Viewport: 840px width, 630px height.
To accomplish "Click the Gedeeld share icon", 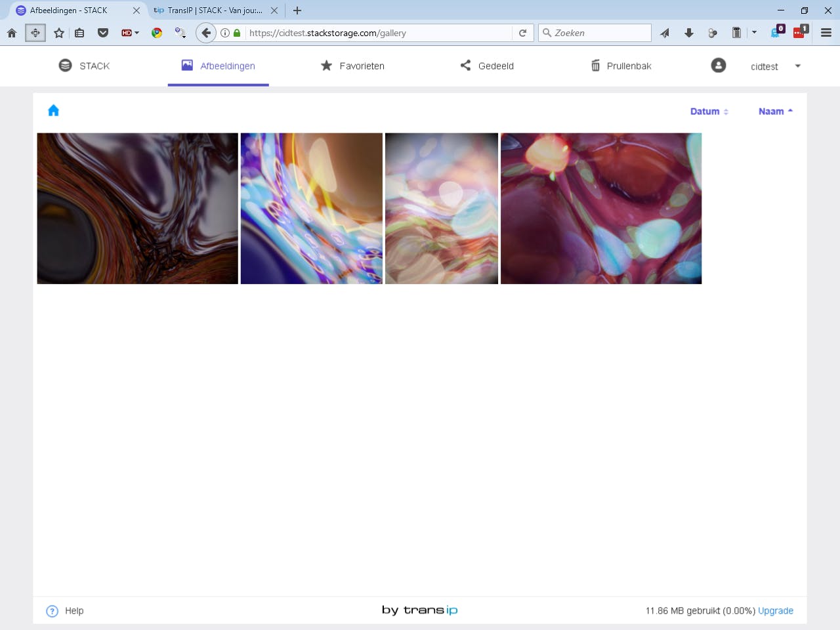I will click(x=465, y=65).
